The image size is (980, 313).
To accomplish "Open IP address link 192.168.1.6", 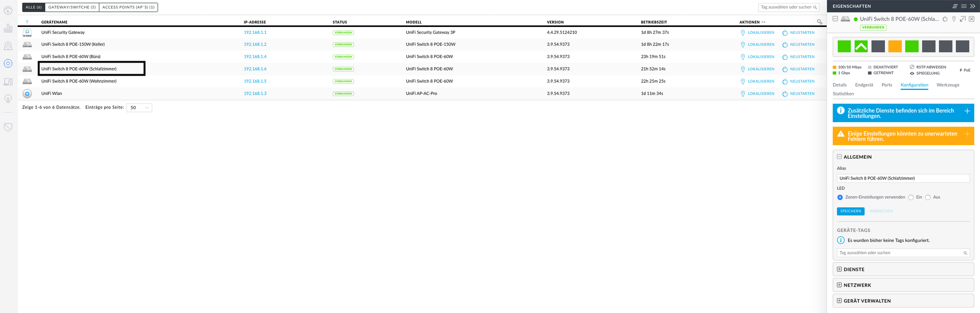I will coord(255,69).
